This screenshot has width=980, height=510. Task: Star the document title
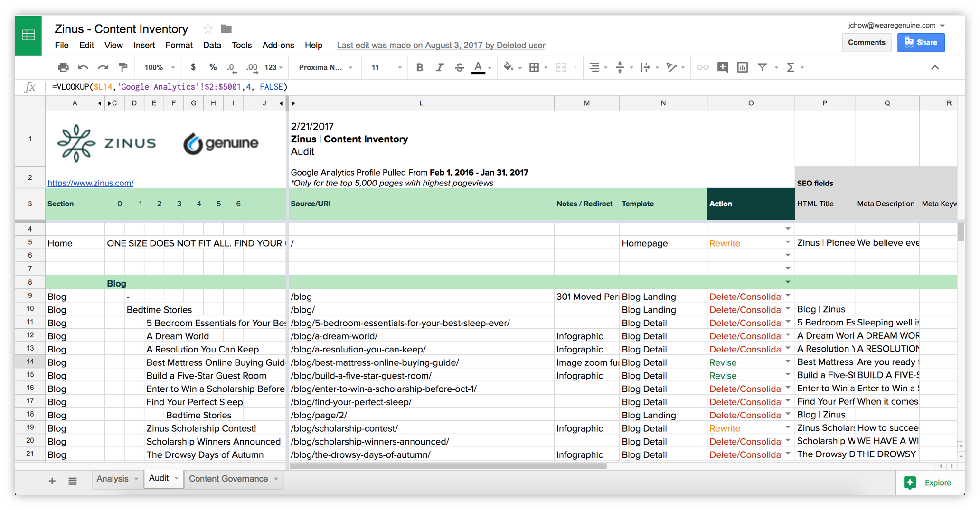[x=207, y=29]
